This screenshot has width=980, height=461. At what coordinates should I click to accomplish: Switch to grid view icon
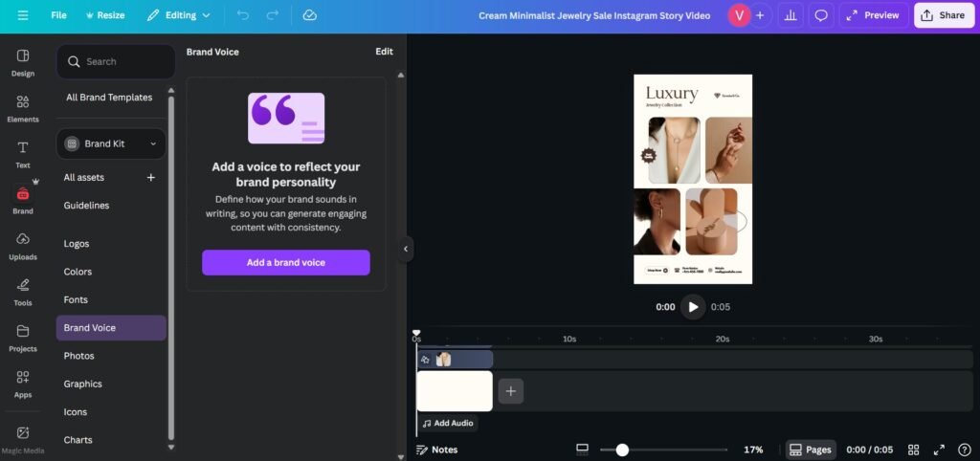pyautogui.click(x=913, y=450)
